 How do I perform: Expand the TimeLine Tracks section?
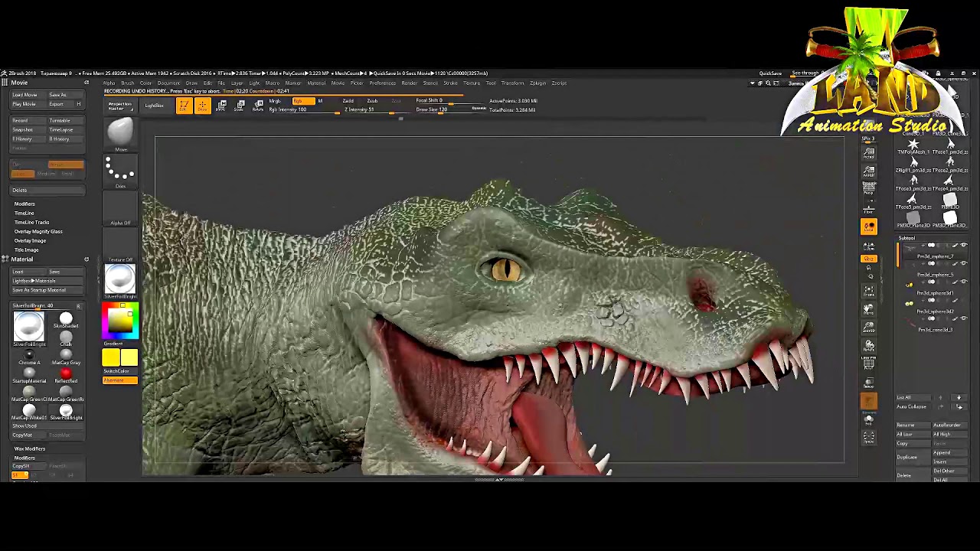[31, 223]
